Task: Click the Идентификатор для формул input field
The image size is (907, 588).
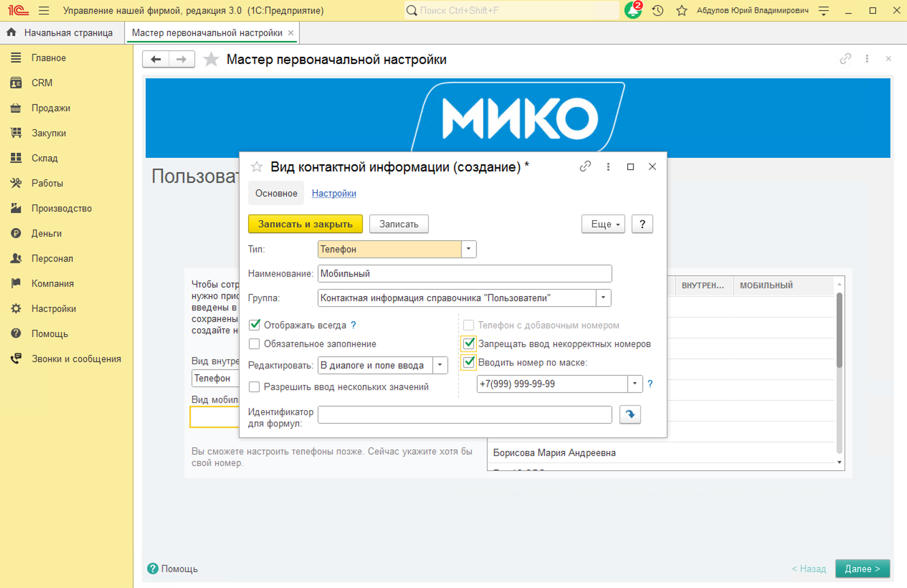Action: (464, 414)
